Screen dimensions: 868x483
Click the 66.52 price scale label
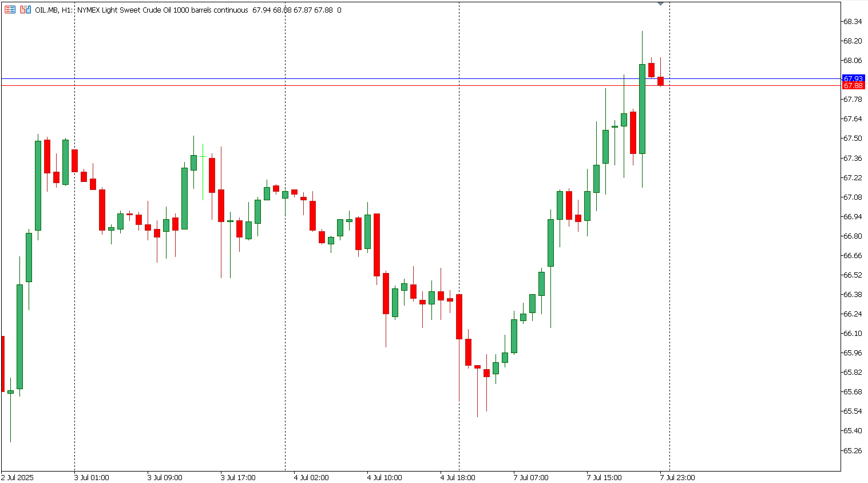coord(853,275)
